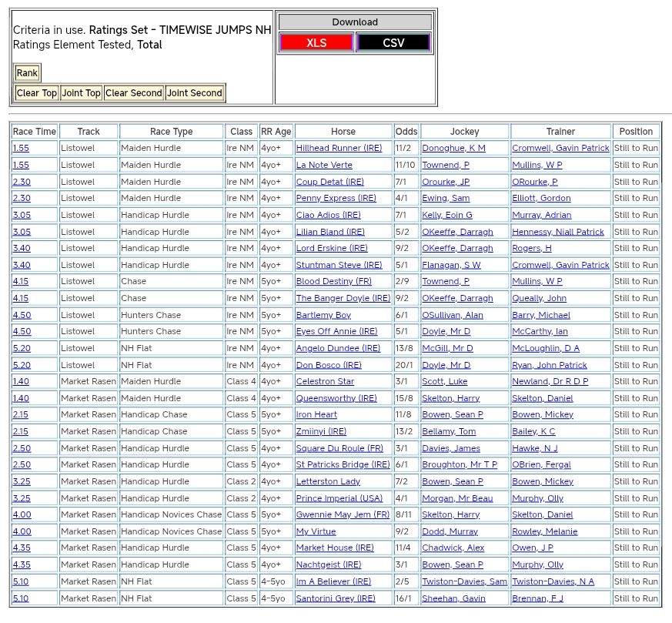672x623 pixels.
Task: Select horse Prince Imperial (USA)
Action: point(339,498)
